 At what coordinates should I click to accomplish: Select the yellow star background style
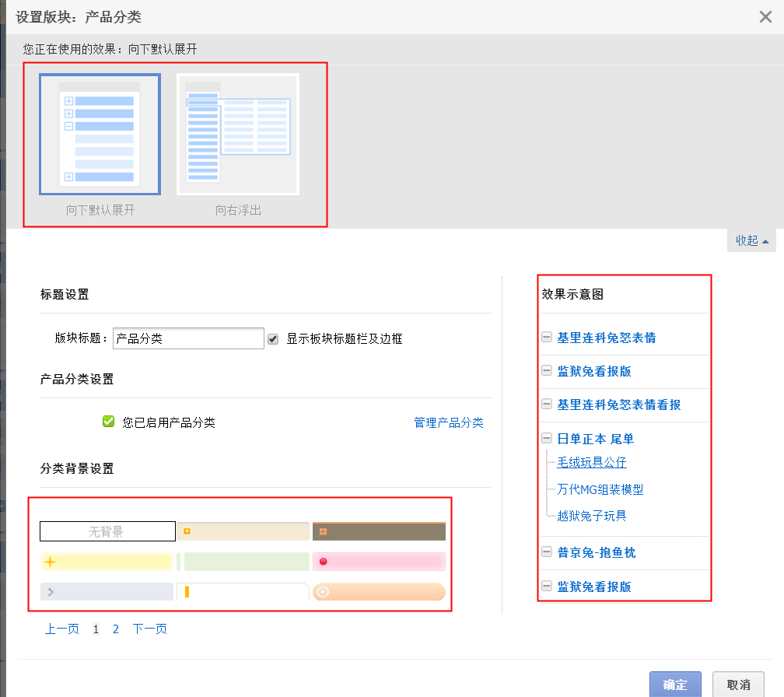(107, 561)
